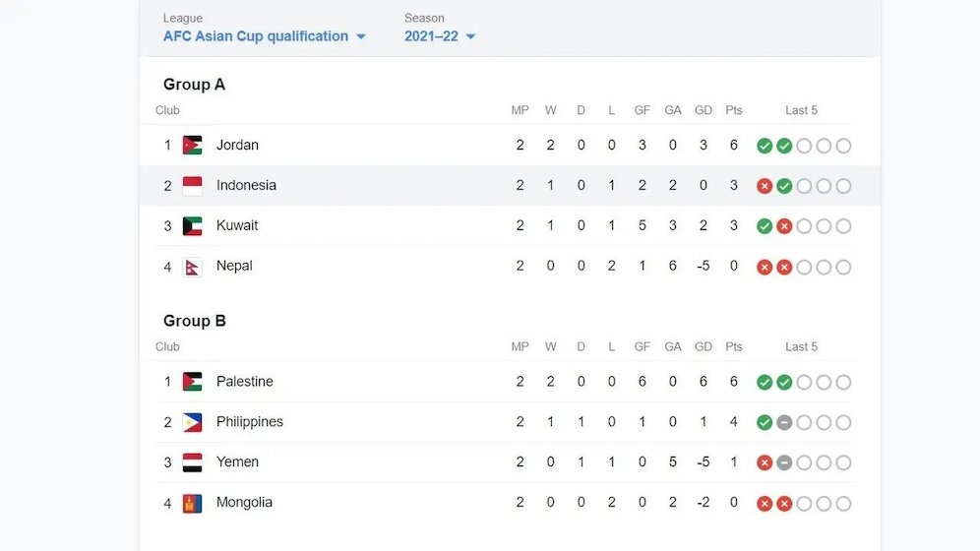The width and height of the screenshot is (980, 551).
Task: Click Indonesia's red loss indicator
Action: point(765,186)
